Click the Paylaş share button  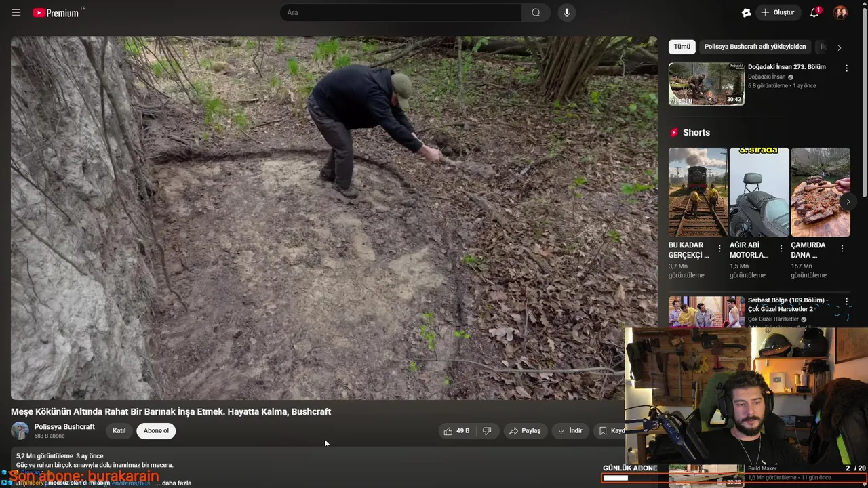[x=526, y=431]
